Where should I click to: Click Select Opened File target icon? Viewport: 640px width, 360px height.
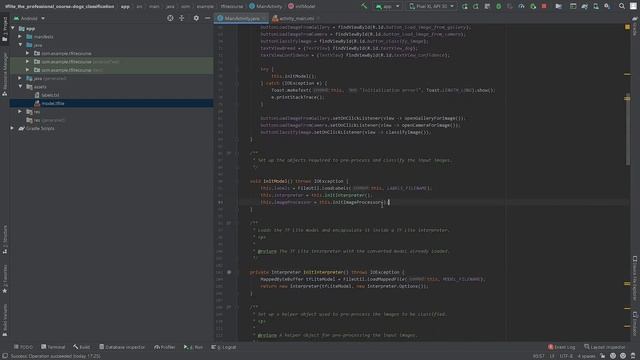pos(170,18)
